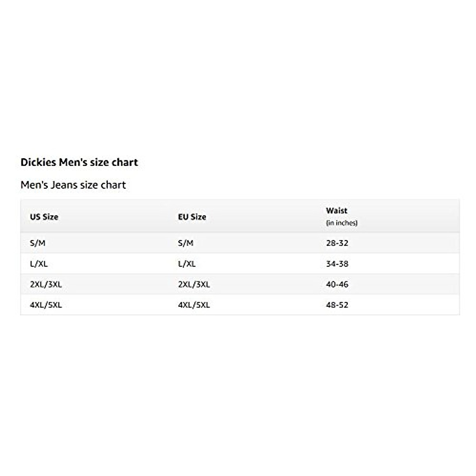Click the 34-38 waist measurement
Screen dimensions: 476x476
(337, 264)
